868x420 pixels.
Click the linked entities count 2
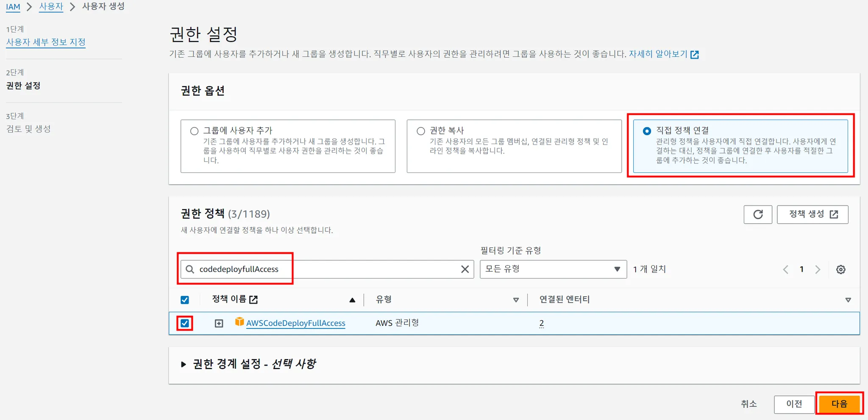pos(542,323)
